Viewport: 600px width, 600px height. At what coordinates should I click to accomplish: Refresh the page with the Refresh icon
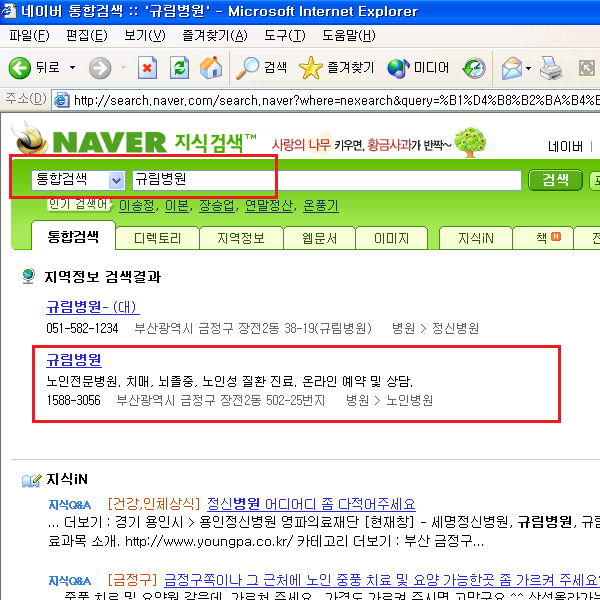coord(179,68)
